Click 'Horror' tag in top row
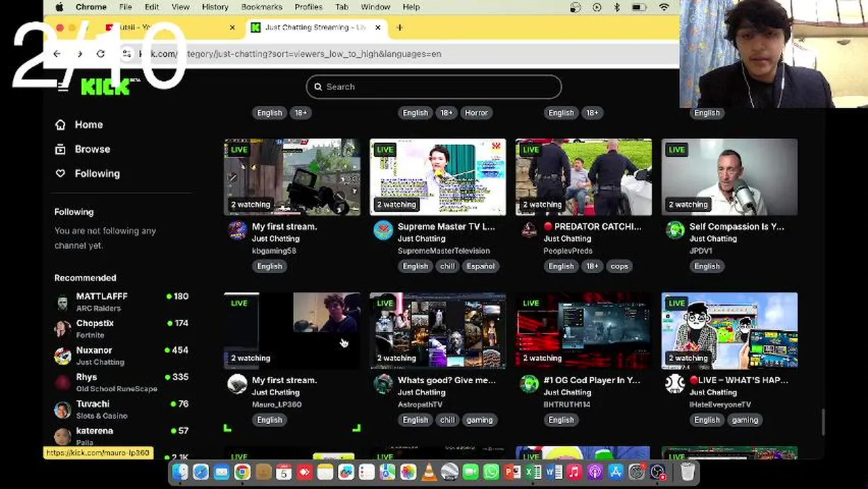This screenshot has width=868, height=489. pos(476,113)
